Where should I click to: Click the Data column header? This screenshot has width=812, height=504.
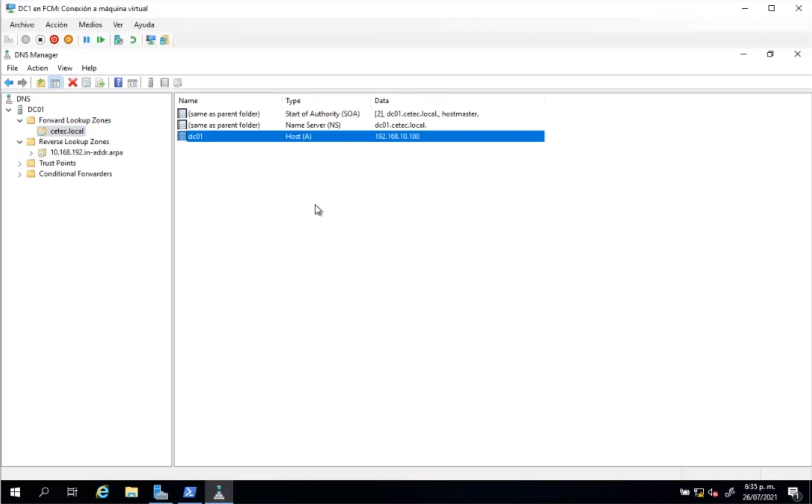381,101
